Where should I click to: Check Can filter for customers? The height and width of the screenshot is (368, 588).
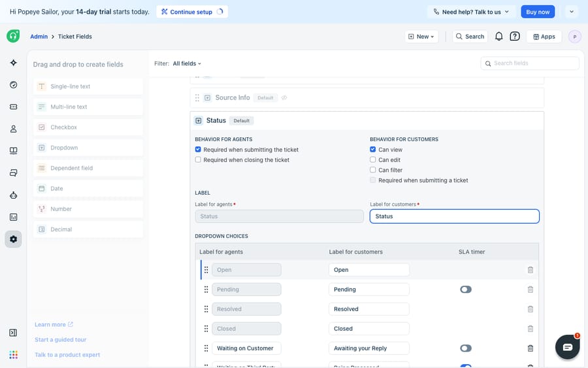pyautogui.click(x=373, y=170)
